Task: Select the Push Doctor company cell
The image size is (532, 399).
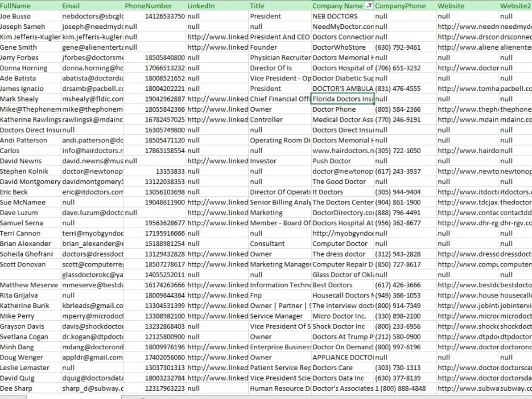Action: 343,161
